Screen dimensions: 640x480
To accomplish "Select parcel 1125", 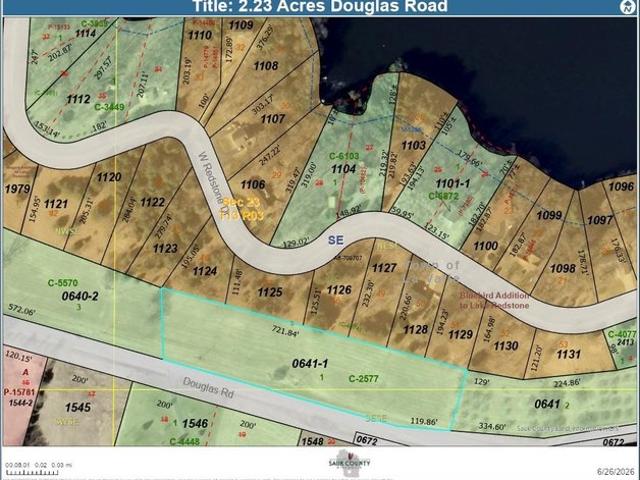I will tap(270, 292).
